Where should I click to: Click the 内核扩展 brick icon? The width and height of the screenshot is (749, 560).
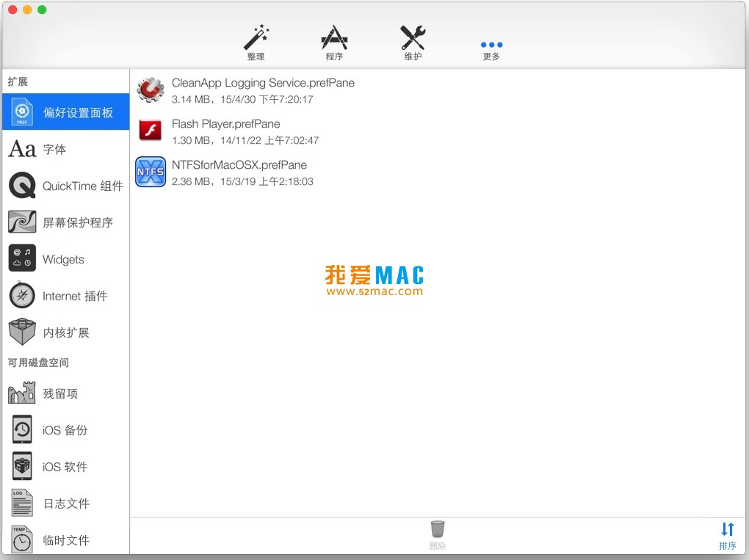pos(22,332)
